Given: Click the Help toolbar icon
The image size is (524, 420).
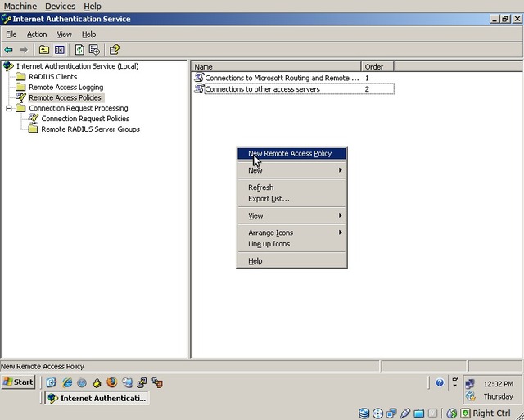Looking at the screenshot, I should [115, 50].
